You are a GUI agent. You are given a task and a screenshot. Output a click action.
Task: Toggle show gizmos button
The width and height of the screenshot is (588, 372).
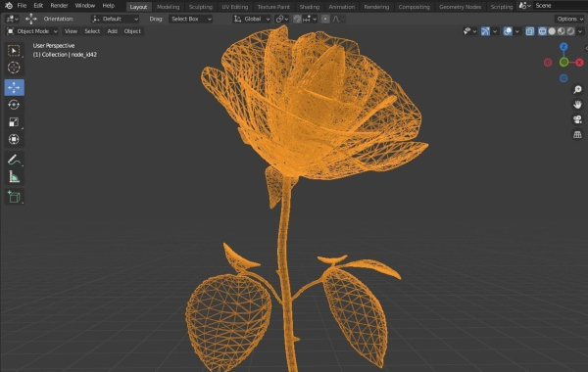click(x=485, y=31)
